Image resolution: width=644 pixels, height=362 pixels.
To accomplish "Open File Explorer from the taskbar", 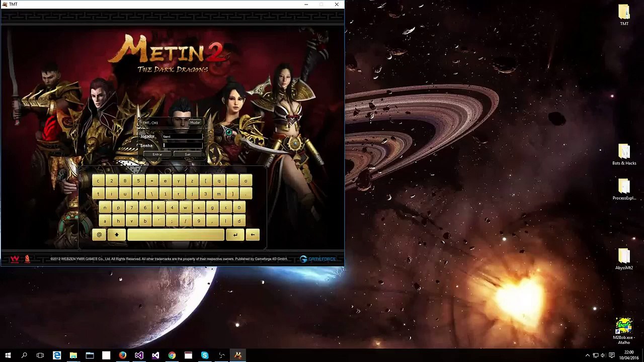I will (73, 355).
